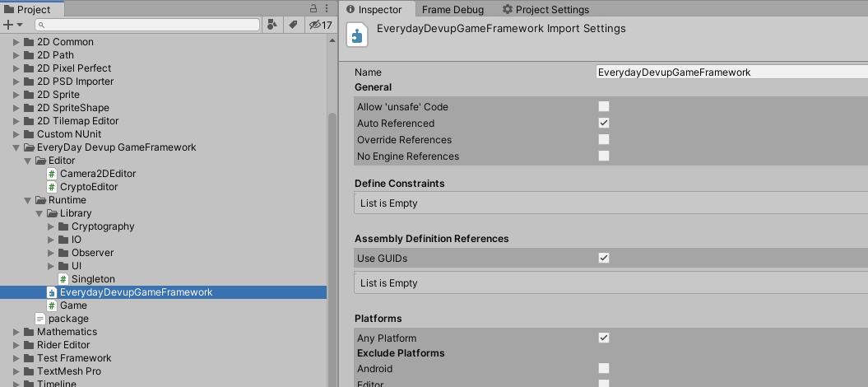
Task: Collapse the Editor folder
Action: pyautogui.click(x=28, y=161)
